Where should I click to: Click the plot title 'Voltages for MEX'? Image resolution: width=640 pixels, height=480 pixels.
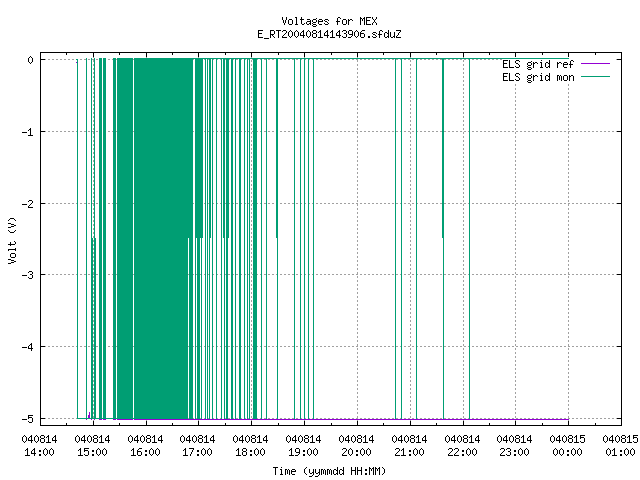[329, 21]
